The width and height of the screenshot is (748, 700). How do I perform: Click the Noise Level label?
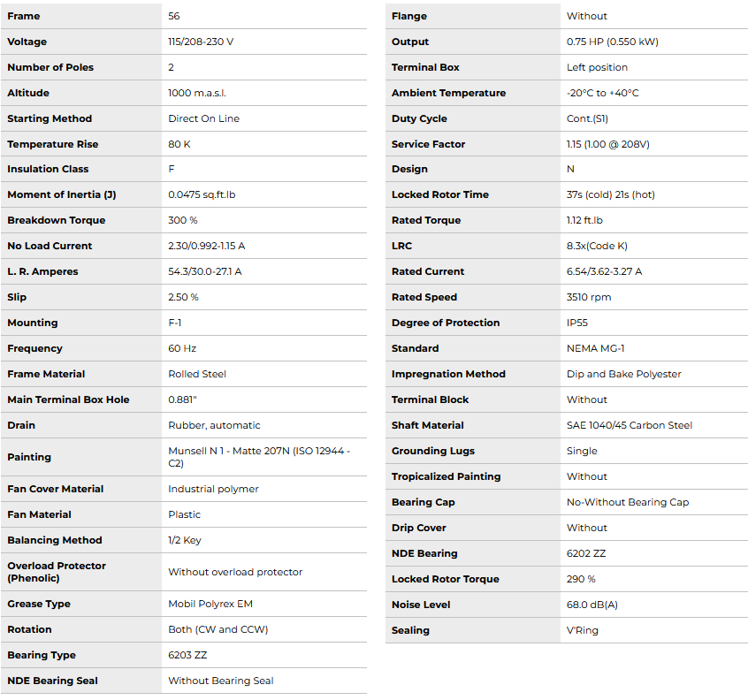point(421,605)
